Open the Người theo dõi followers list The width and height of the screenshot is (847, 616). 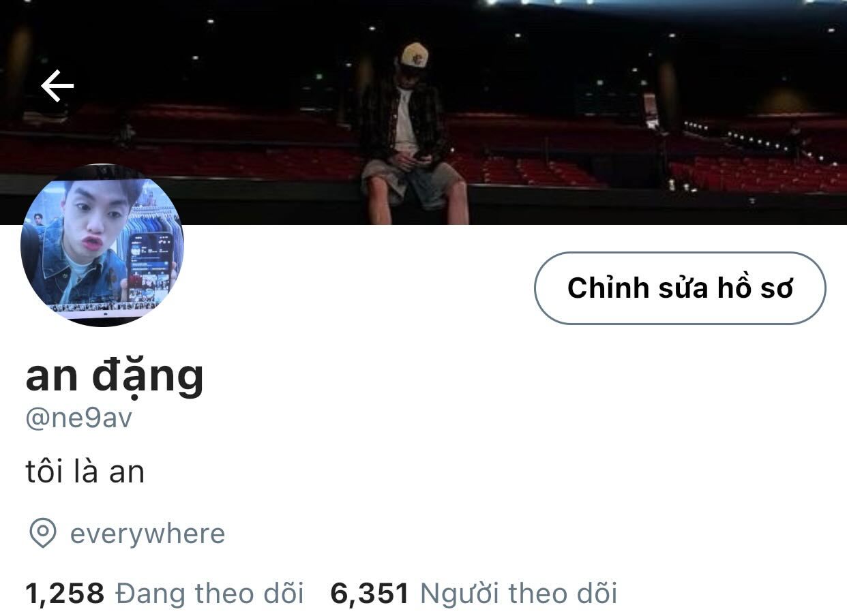pos(518,594)
